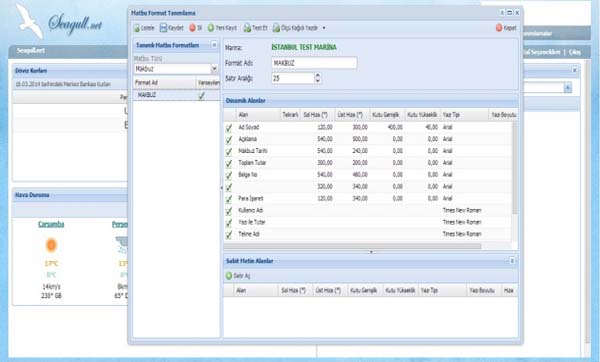Click the horizontal scrollbar under Dinamik Alanlar
The image size is (600, 362).
(352, 246)
